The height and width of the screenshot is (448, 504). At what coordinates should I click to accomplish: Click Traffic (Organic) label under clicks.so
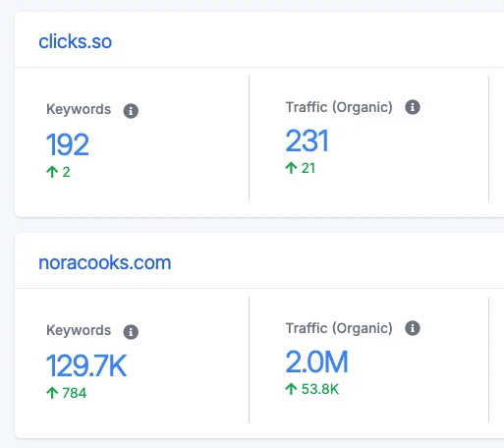339,107
